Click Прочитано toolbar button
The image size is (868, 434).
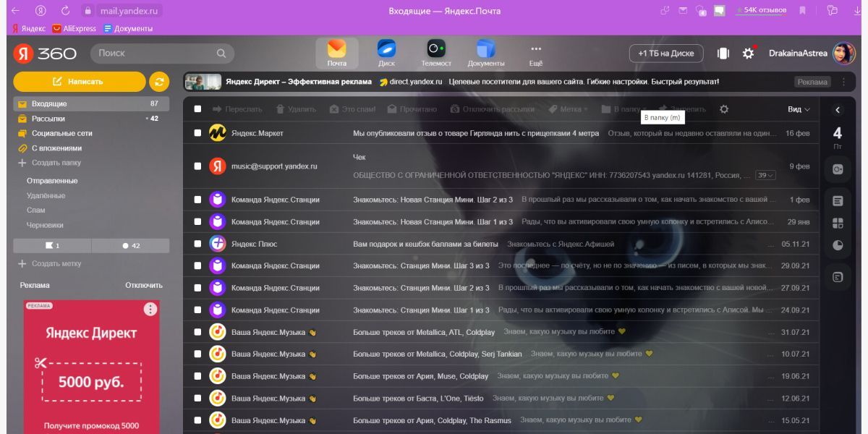coord(412,109)
